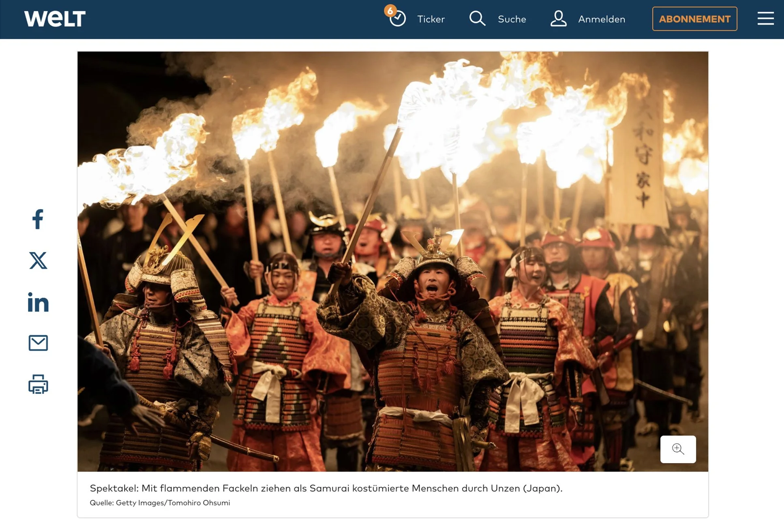Enlarge the image with magnifier button
This screenshot has width=784, height=532.
[678, 449]
